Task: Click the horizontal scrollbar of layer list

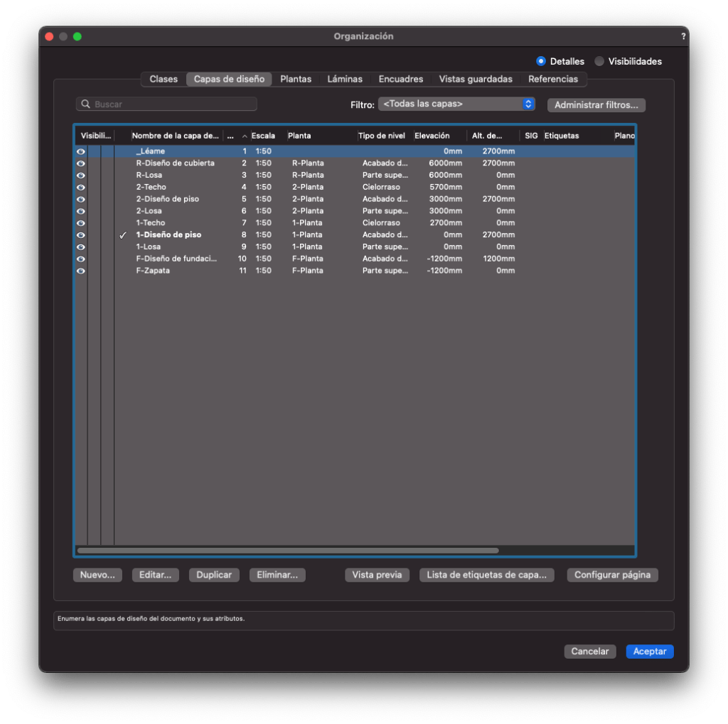Action: pos(287,550)
